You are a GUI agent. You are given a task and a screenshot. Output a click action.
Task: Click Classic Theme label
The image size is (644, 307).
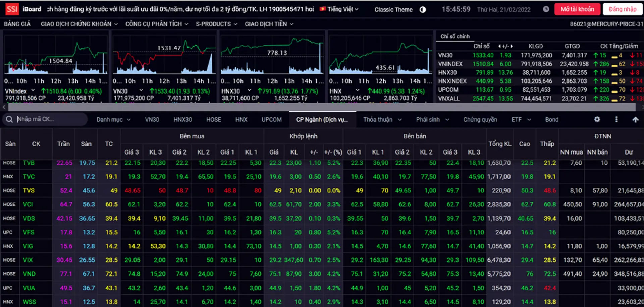[x=393, y=10]
